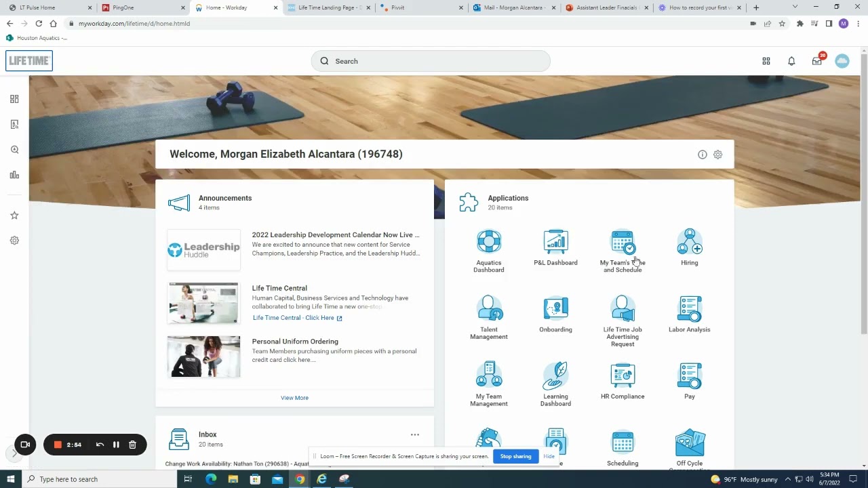Screen dimensions: 868x488
Task: Open the search magnifier icon in left sidebar
Action: [x=14, y=150]
